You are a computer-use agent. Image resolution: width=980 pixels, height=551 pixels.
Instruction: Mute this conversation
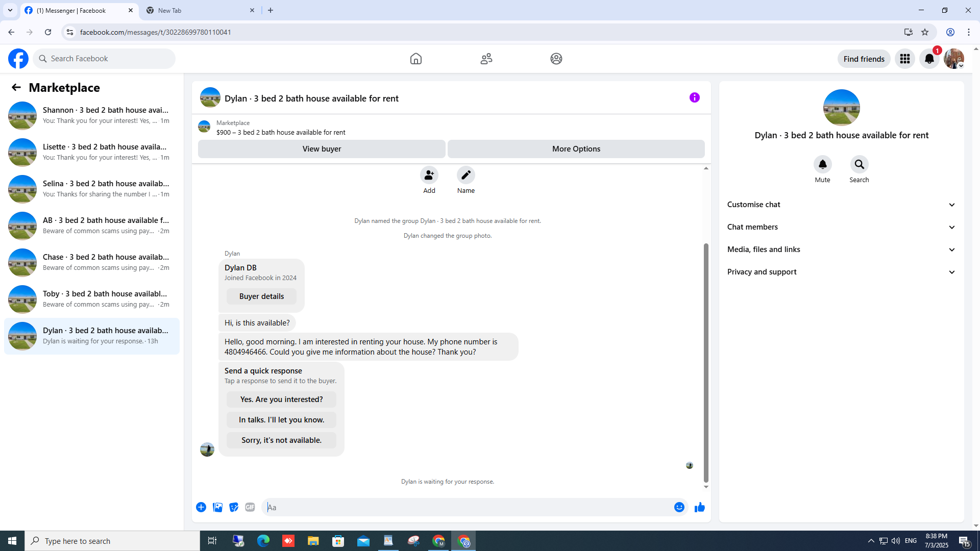[x=822, y=165]
